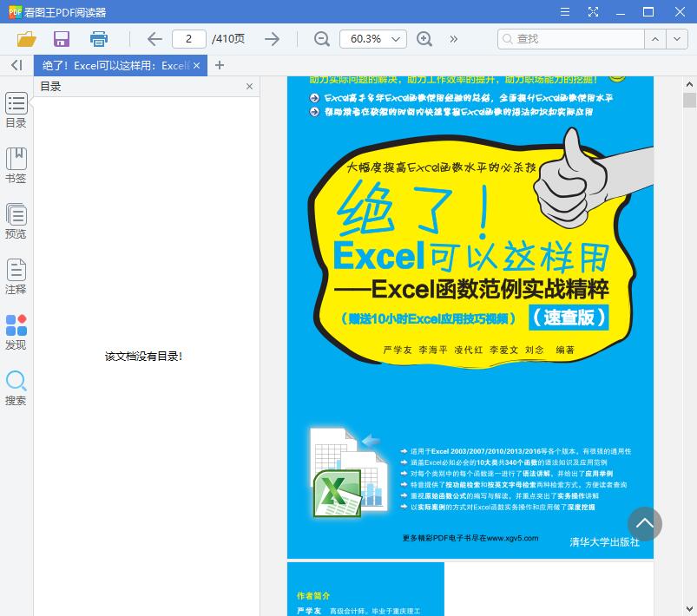Open the 目录 contents sidebar
The width and height of the screenshot is (697, 616).
pyautogui.click(x=16, y=110)
